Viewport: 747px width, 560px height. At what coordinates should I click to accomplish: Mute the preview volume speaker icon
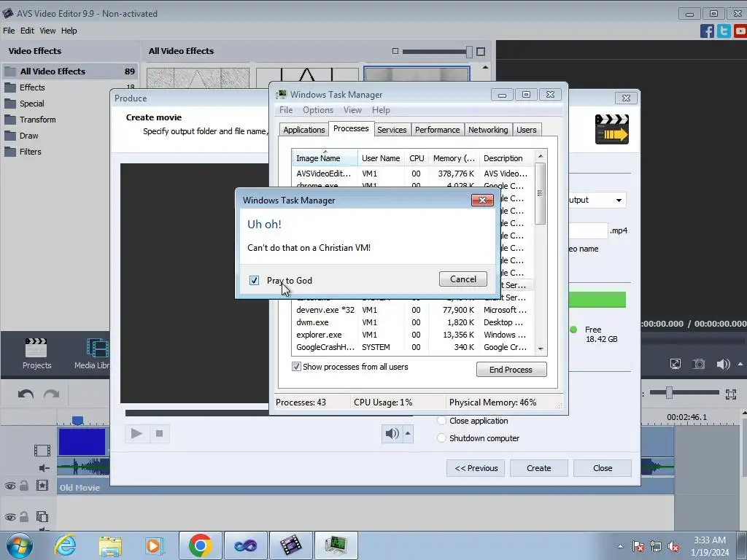point(723,365)
